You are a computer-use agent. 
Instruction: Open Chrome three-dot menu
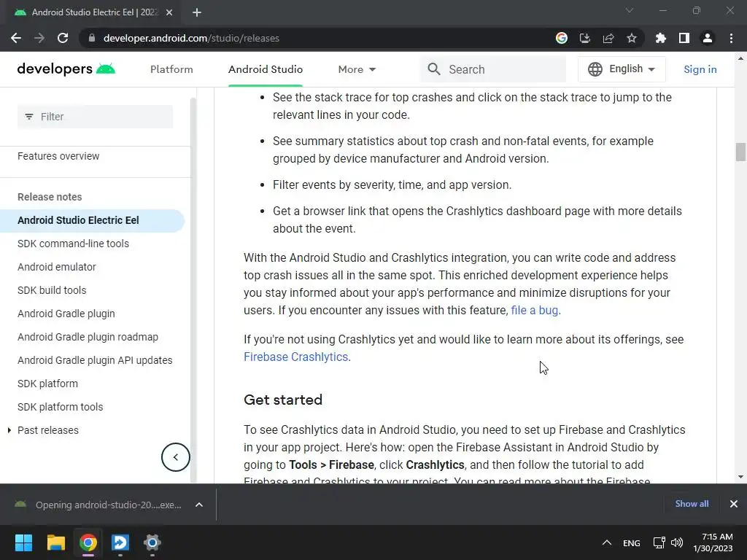731,38
